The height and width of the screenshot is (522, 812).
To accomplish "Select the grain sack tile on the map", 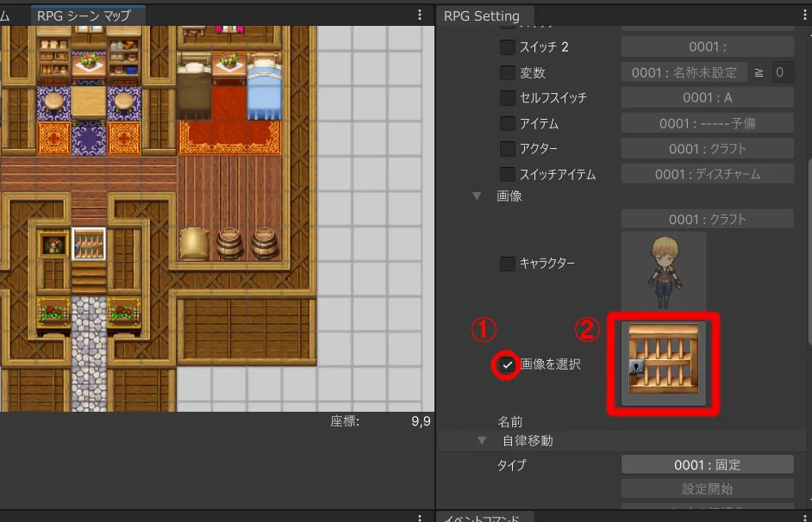I will 194,244.
